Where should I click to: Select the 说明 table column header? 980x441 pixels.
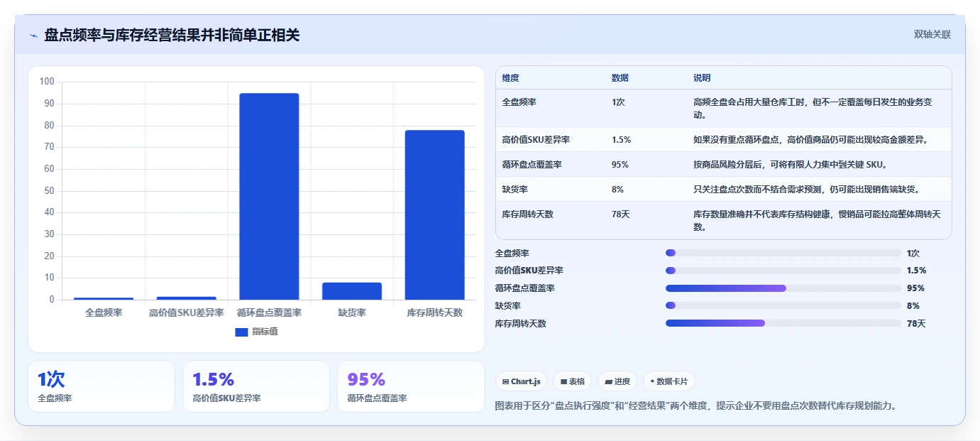[702, 78]
